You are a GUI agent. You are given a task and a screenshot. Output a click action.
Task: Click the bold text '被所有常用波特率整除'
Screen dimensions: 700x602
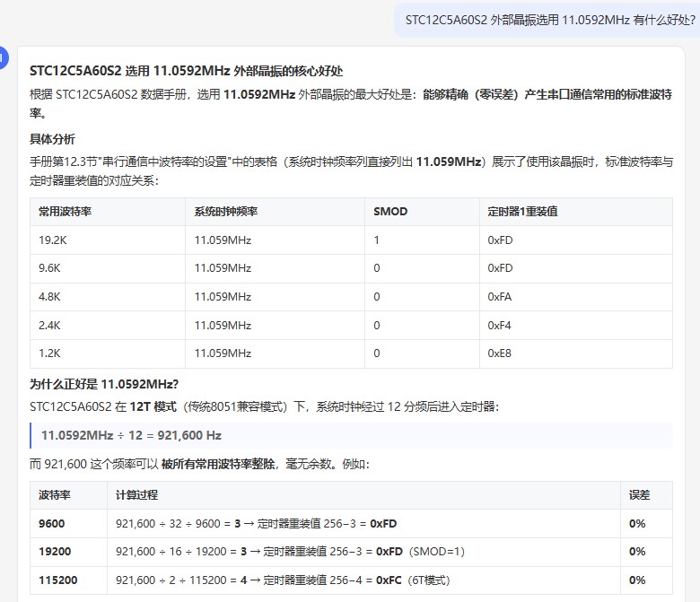(x=218, y=464)
